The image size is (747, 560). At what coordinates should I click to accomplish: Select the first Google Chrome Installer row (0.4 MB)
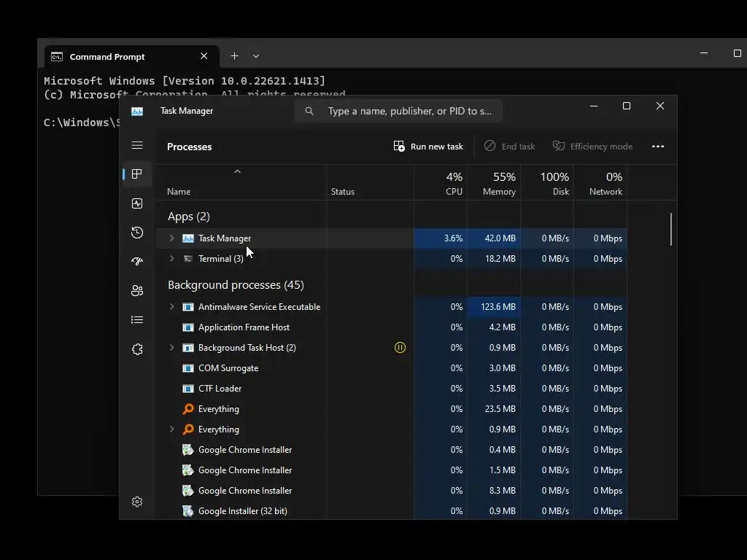pyautogui.click(x=392, y=450)
